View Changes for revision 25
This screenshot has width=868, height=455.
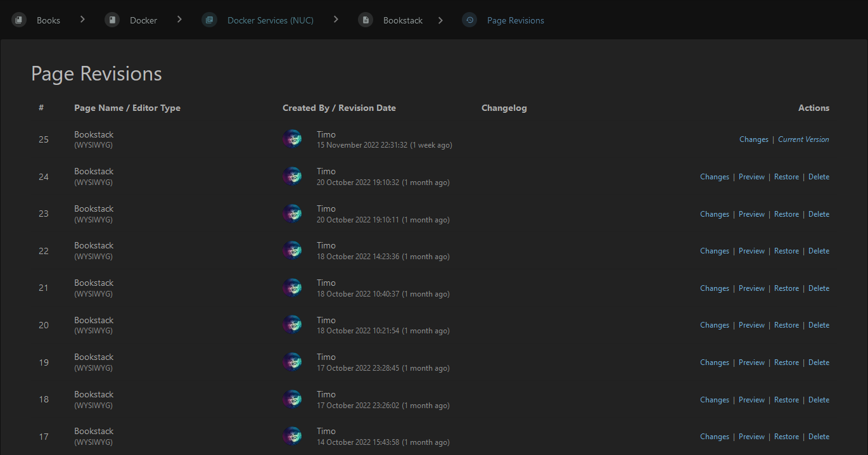(753, 139)
